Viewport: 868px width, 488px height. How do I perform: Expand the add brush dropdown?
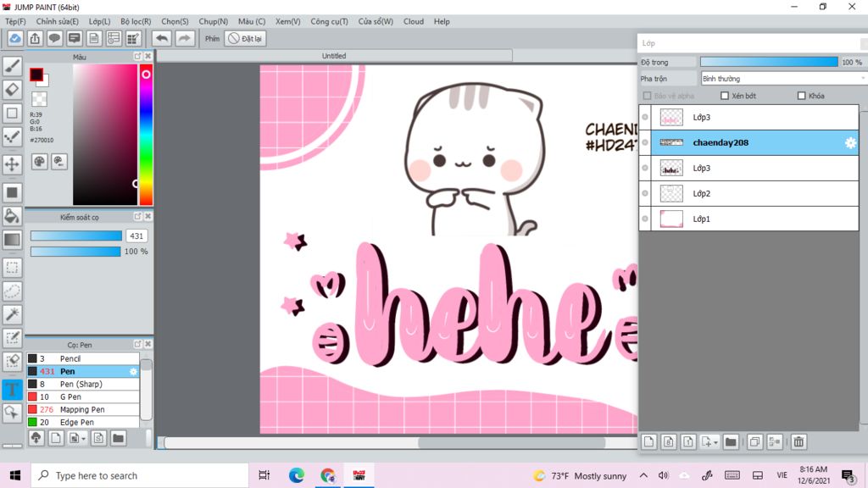[84, 439]
